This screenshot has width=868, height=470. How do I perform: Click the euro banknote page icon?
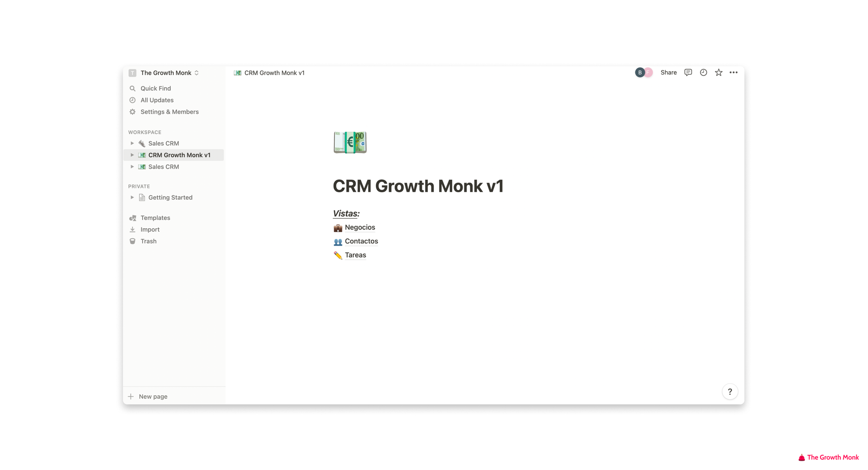coord(350,142)
